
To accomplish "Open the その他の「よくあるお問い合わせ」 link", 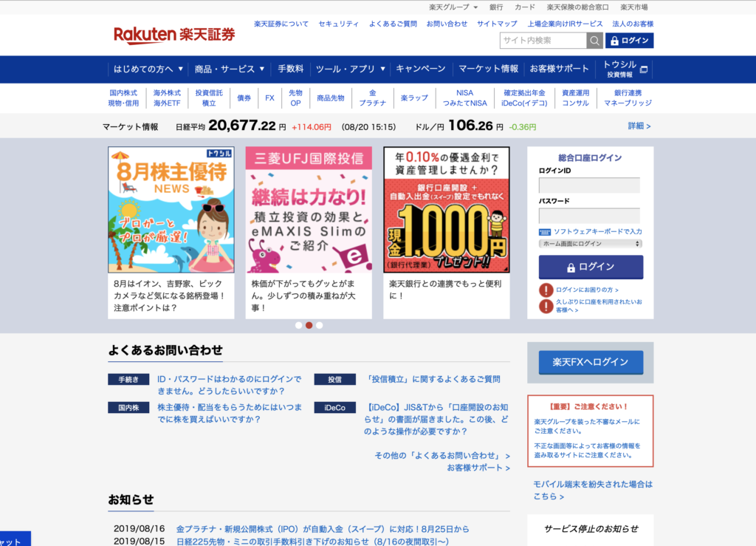I will (442, 456).
